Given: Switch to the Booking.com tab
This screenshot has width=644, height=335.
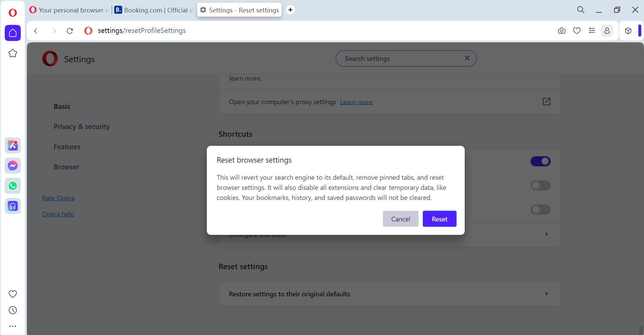Looking at the screenshot, I should (x=154, y=10).
